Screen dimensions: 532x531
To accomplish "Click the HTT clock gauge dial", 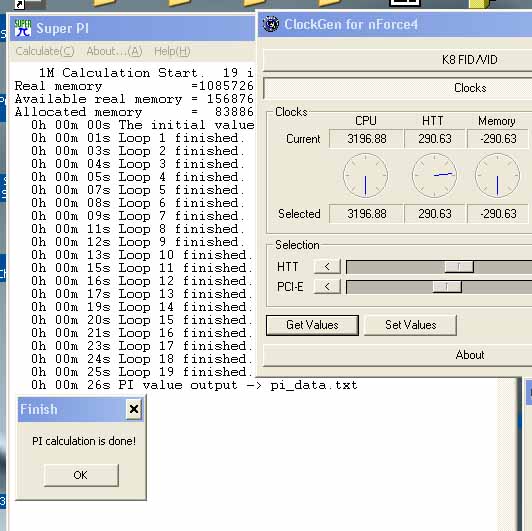I will pyautogui.click(x=434, y=175).
